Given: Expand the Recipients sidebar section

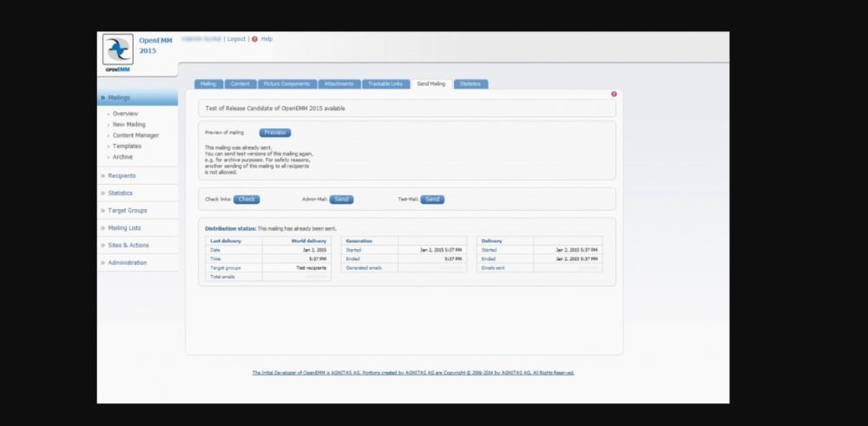Looking at the screenshot, I should (x=122, y=176).
